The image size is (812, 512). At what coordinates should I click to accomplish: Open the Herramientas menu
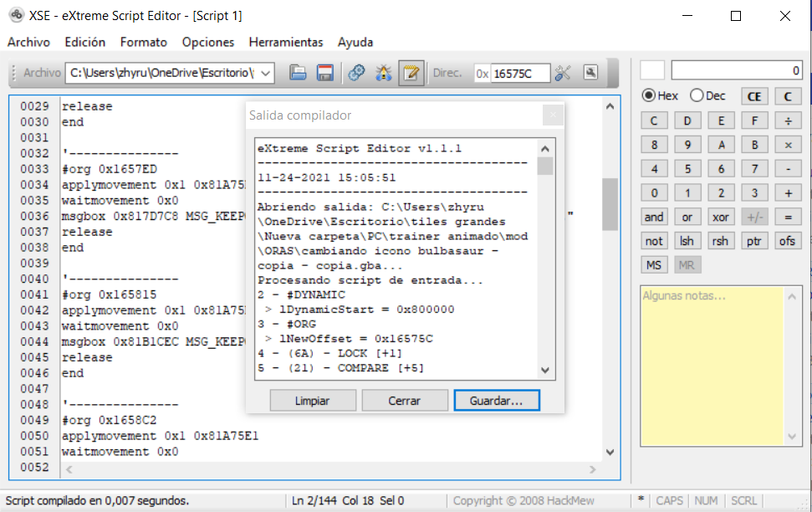click(x=285, y=42)
